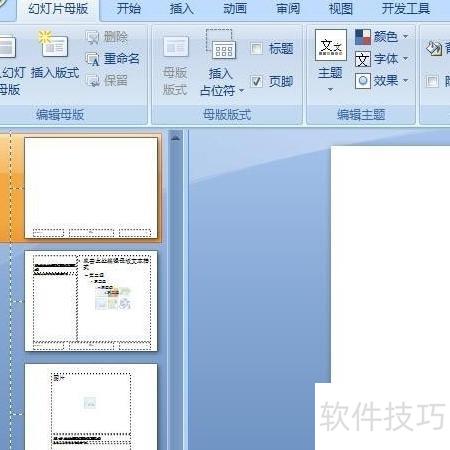This screenshot has height=450, width=450.
Task: Expand the Fonts (字体) dropdown arrow
Action: click(x=406, y=58)
